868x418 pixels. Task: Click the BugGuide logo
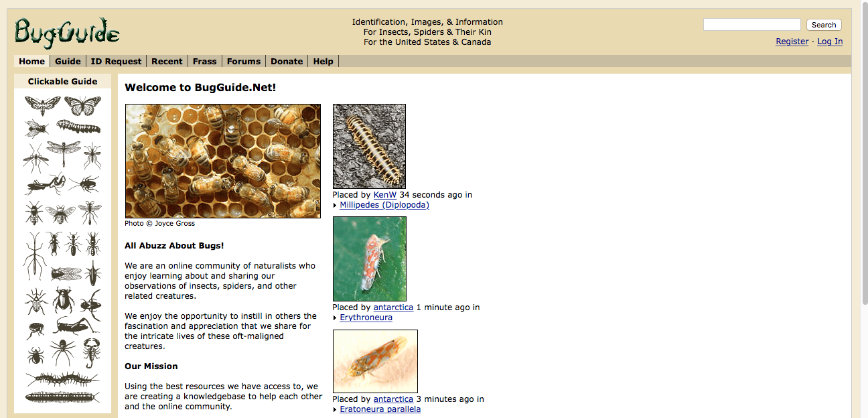[67, 31]
